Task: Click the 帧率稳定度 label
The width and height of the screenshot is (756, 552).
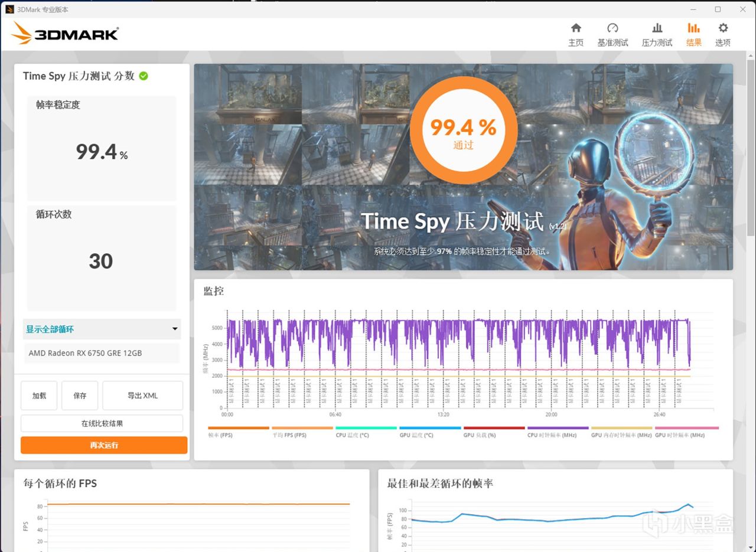Action: [x=58, y=104]
